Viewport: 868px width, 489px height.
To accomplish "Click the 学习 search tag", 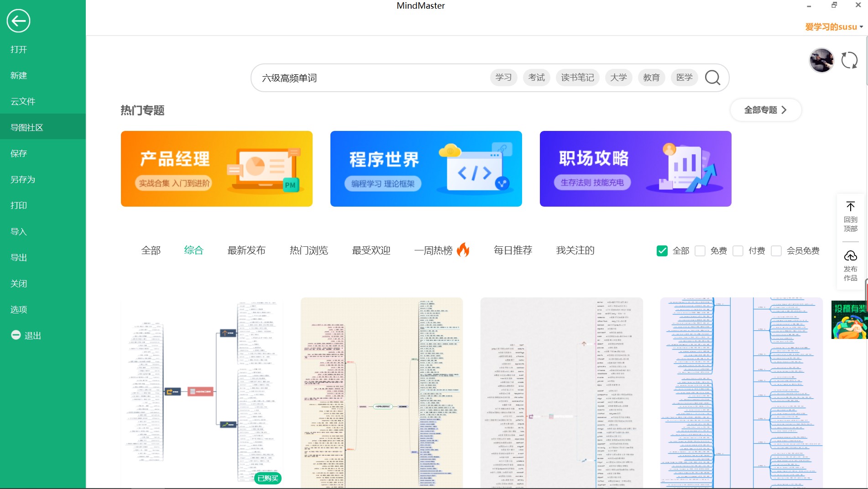I will pyautogui.click(x=503, y=78).
